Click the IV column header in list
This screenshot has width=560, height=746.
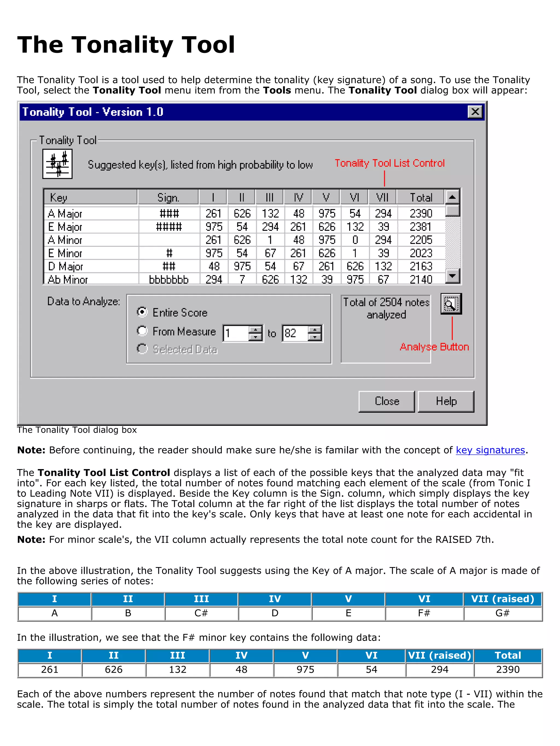(x=298, y=197)
